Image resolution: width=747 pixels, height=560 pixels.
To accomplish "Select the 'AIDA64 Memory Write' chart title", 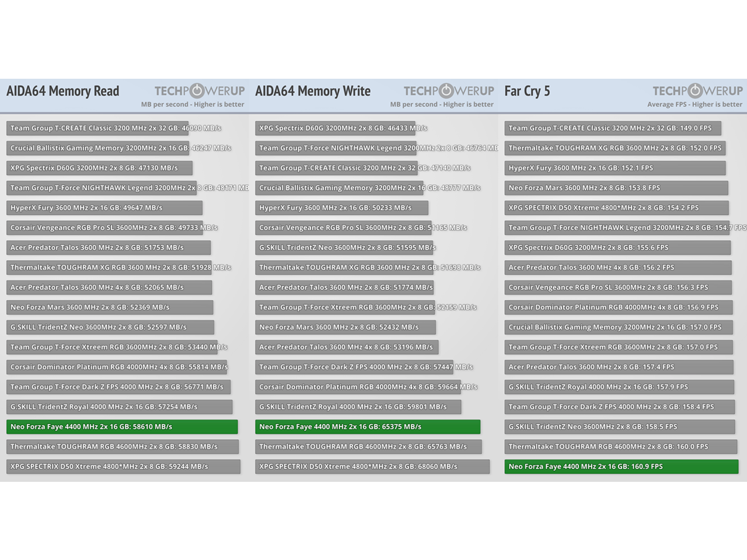I will (x=313, y=91).
